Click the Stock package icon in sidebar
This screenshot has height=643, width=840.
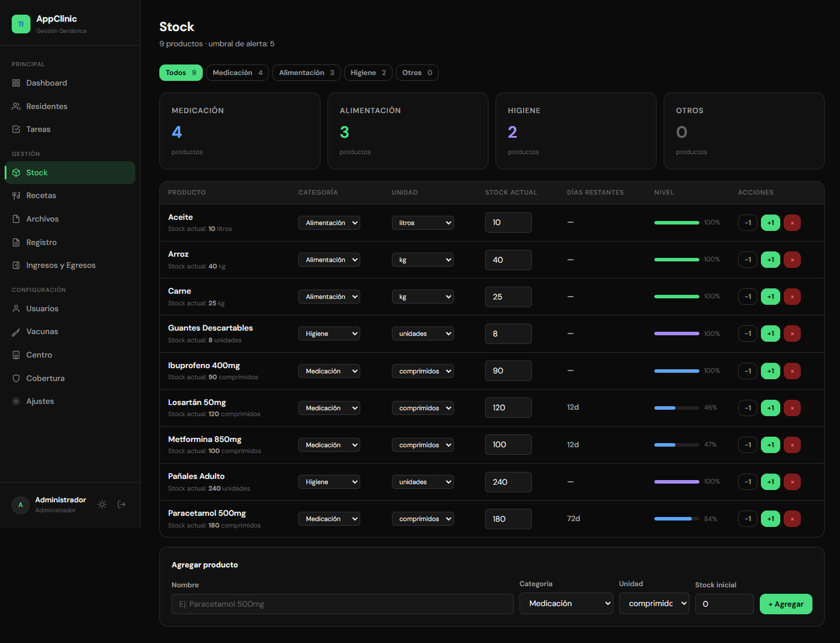coord(16,173)
